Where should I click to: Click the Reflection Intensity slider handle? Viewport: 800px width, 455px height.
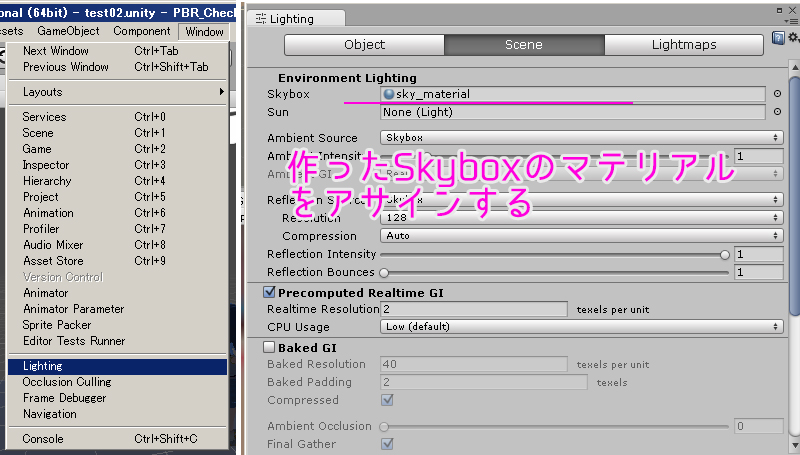724,255
